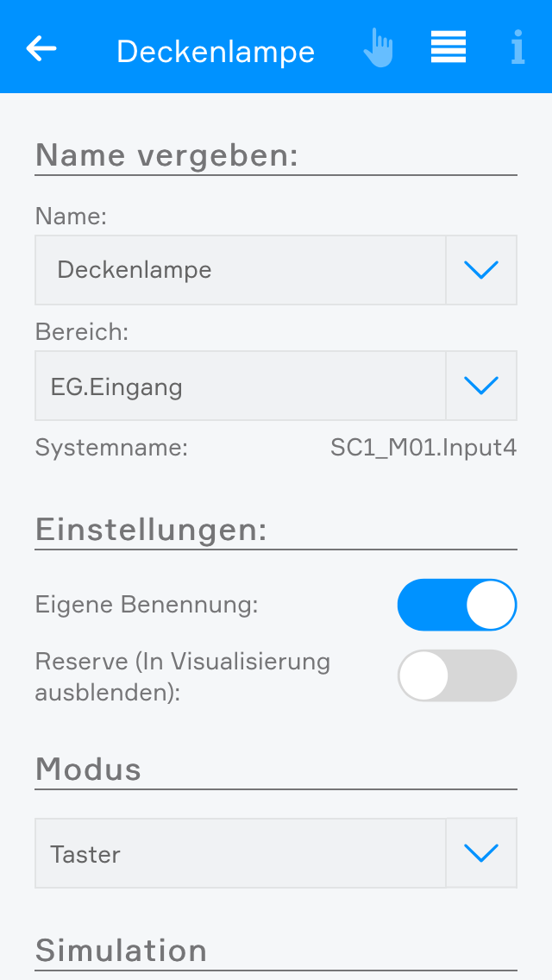552x980 pixels.
Task: Expand the Modus dropdown chevron
Action: (481, 853)
